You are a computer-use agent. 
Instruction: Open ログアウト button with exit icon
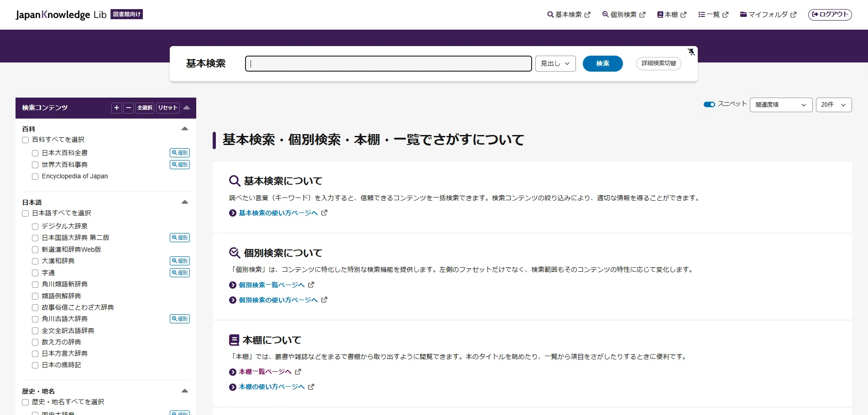pos(830,15)
